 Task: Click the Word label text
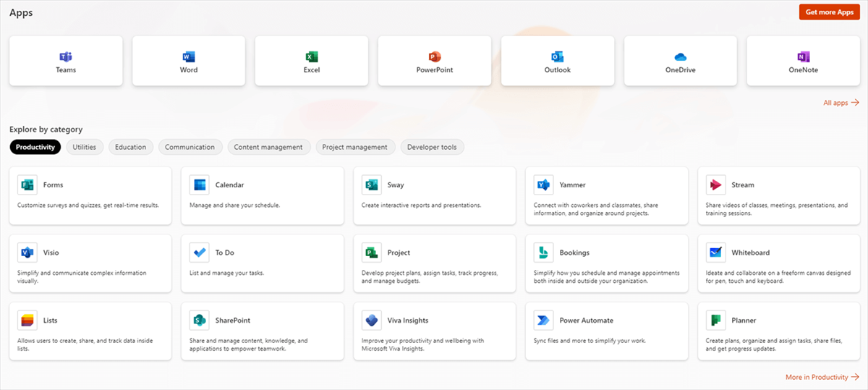(x=189, y=70)
